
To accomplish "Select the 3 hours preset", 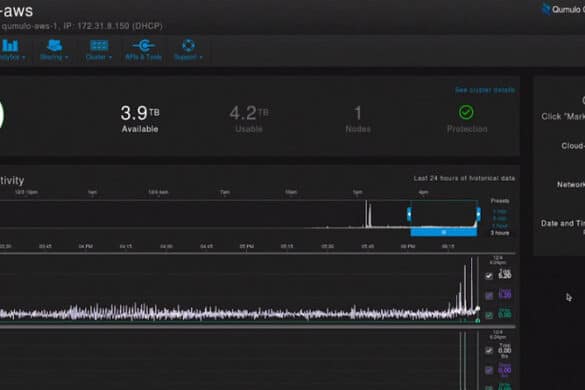I will coord(500,233).
